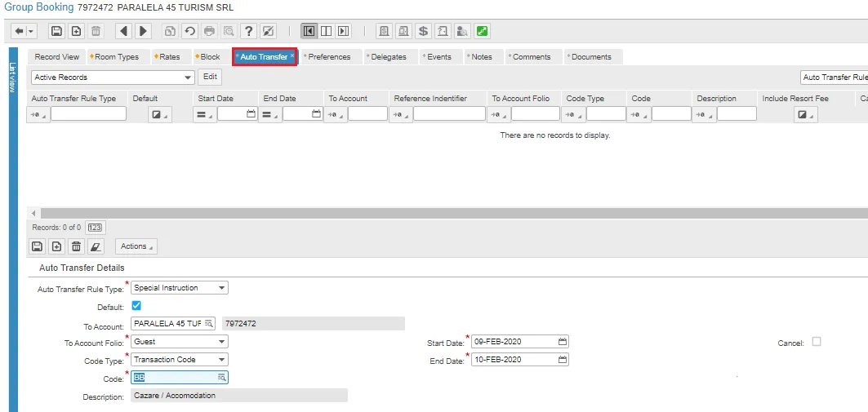Uncheck the Default checkbox
This screenshot has height=412, width=868.
point(136,305)
